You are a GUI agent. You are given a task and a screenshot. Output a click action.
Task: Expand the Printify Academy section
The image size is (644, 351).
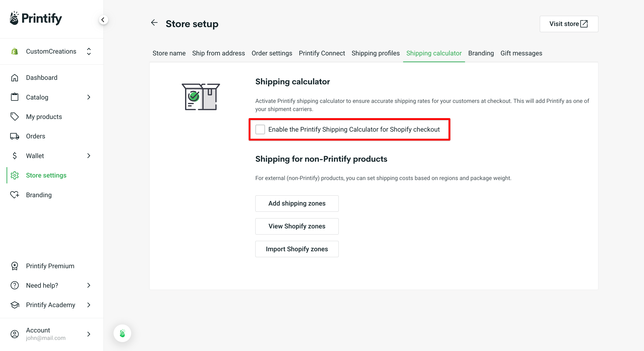tap(89, 305)
